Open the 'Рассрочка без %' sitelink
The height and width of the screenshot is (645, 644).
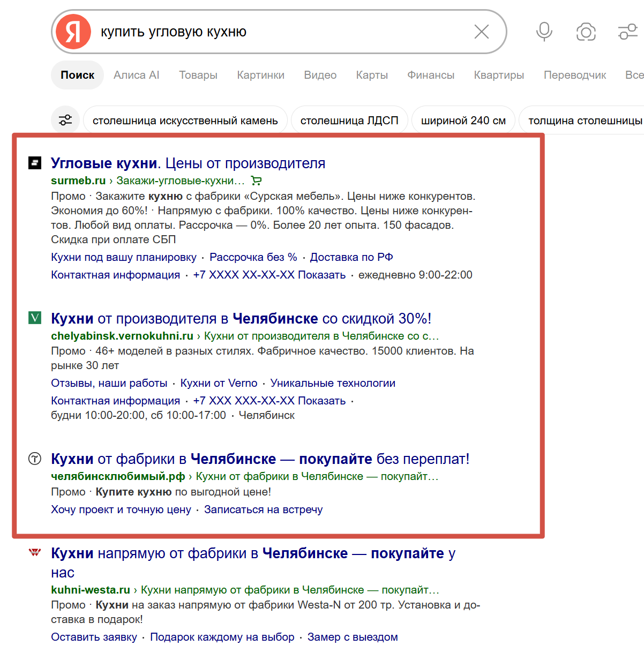(253, 257)
